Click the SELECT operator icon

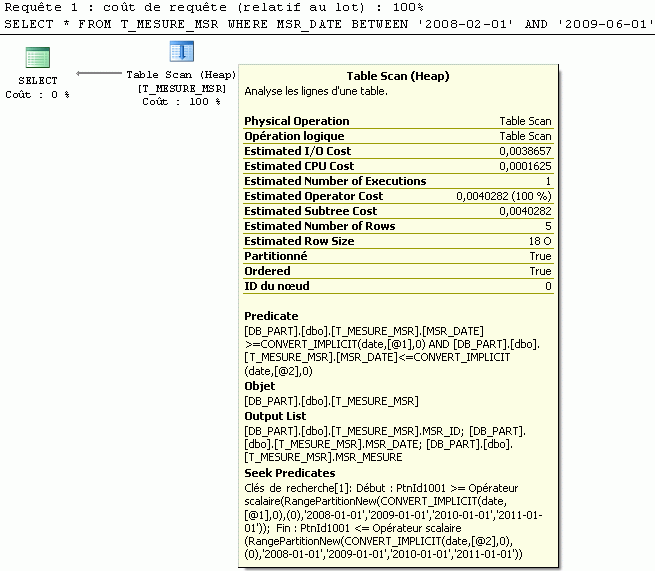(x=38, y=58)
